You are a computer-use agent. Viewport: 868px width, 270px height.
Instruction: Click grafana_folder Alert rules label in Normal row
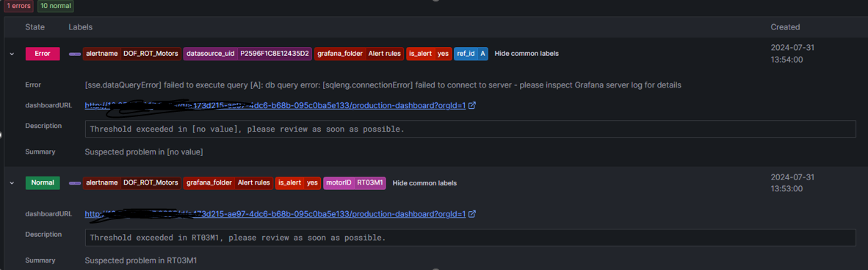point(228,182)
